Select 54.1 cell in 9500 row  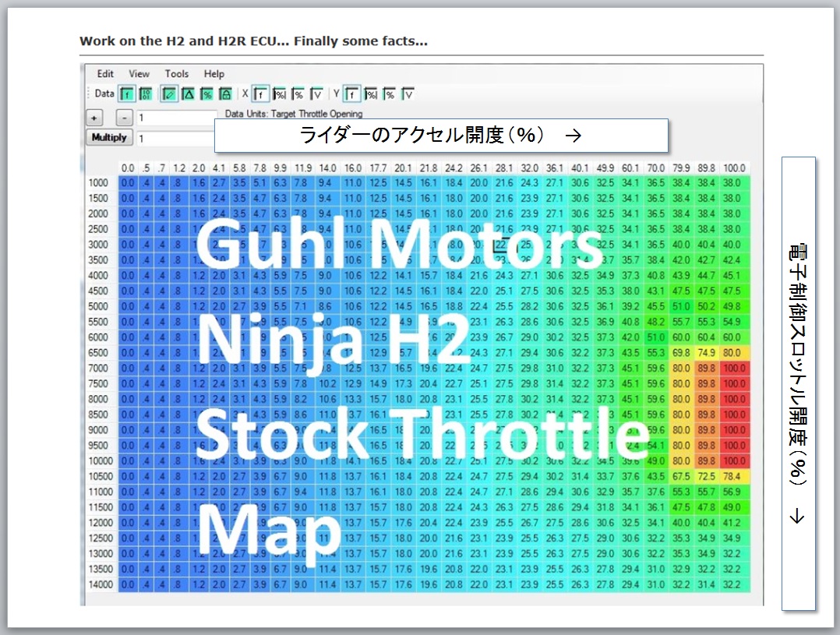(x=656, y=446)
